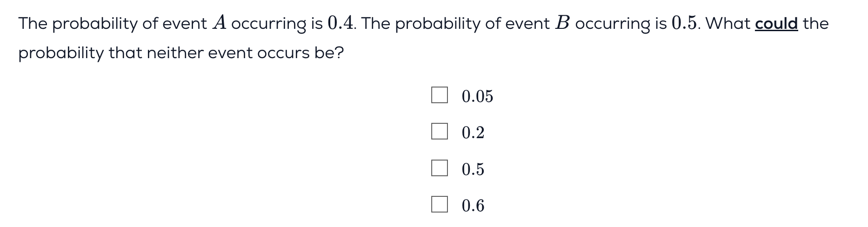Click "probability" starting the second line
This screenshot has width=868, height=227.
61,53
